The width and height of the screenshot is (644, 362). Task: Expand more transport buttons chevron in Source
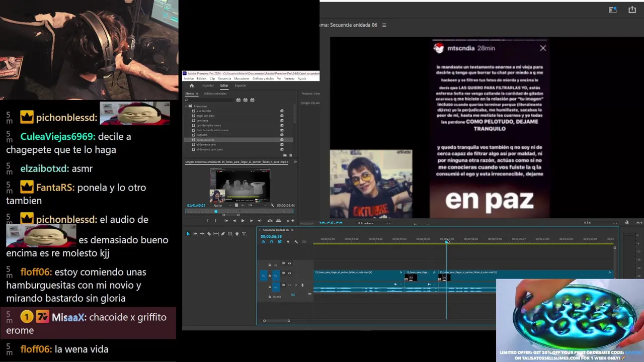coord(288,221)
